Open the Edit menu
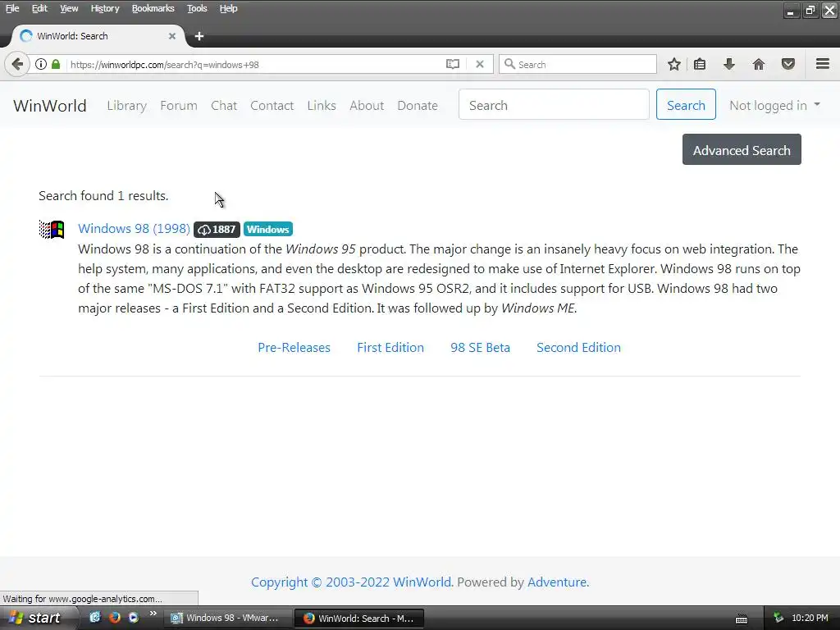 tap(39, 8)
